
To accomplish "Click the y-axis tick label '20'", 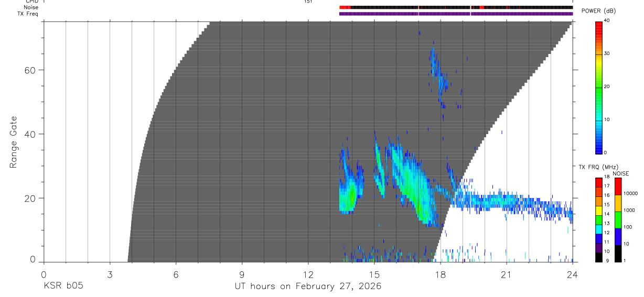I will (x=30, y=199).
